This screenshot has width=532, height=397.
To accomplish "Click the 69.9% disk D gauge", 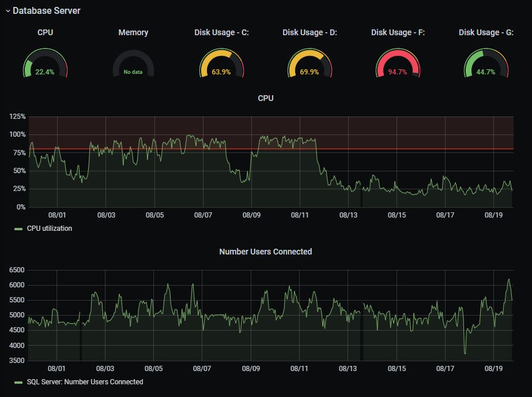I will [310, 63].
